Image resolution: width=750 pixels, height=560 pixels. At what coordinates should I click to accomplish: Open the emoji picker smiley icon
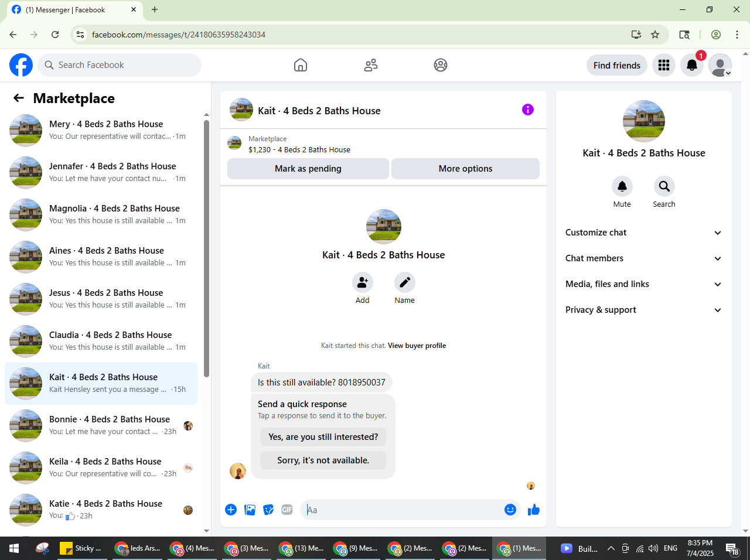point(510,510)
